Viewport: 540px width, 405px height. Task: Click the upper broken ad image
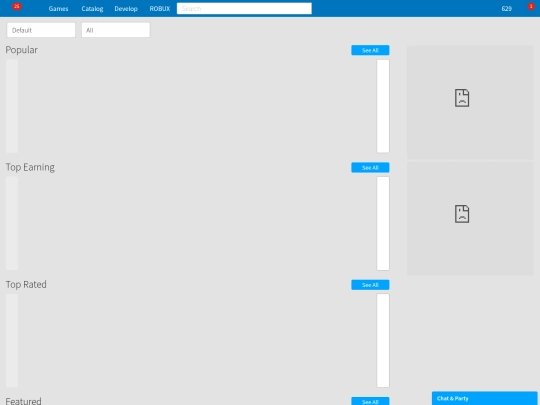pyautogui.click(x=470, y=102)
